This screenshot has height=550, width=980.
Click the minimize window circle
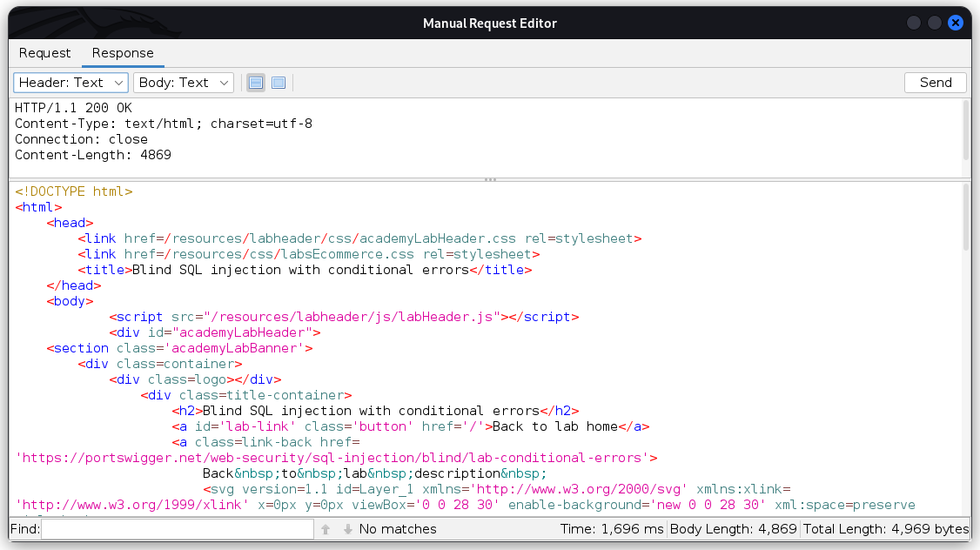point(913,23)
